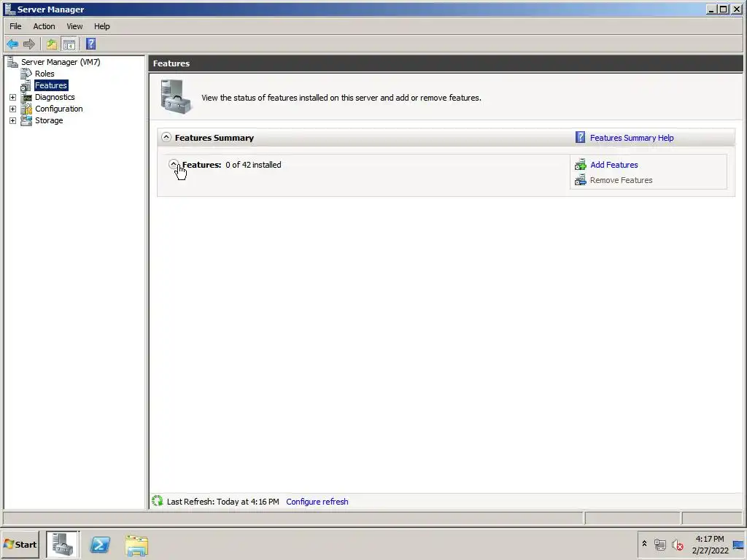Open the Help menu
Image resolution: width=747 pixels, height=560 pixels.
101,26
